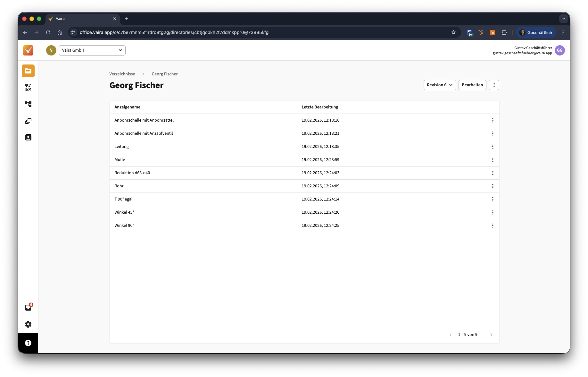
Task: Open row menu for Muffe
Action: (493, 160)
